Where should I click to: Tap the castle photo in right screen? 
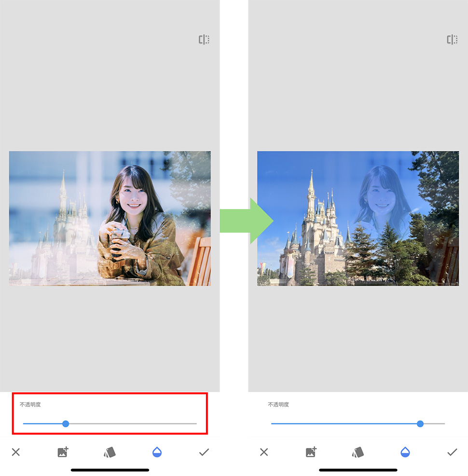(x=358, y=218)
